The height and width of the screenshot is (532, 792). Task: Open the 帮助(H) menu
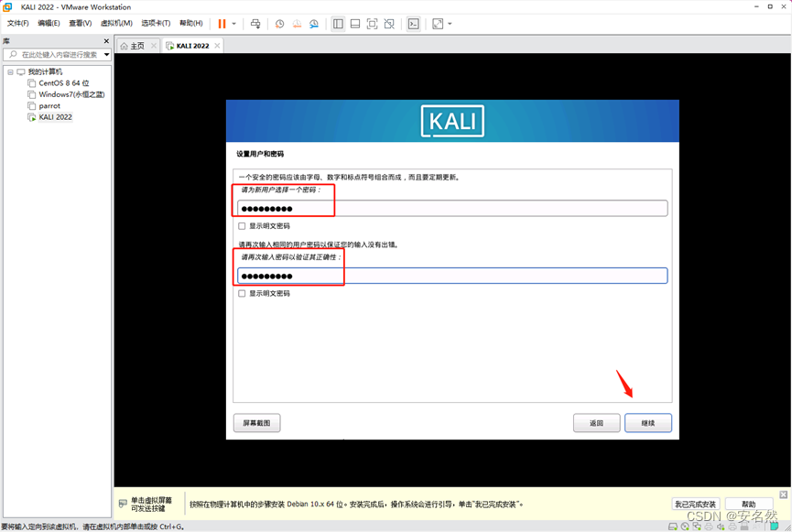tap(191, 23)
